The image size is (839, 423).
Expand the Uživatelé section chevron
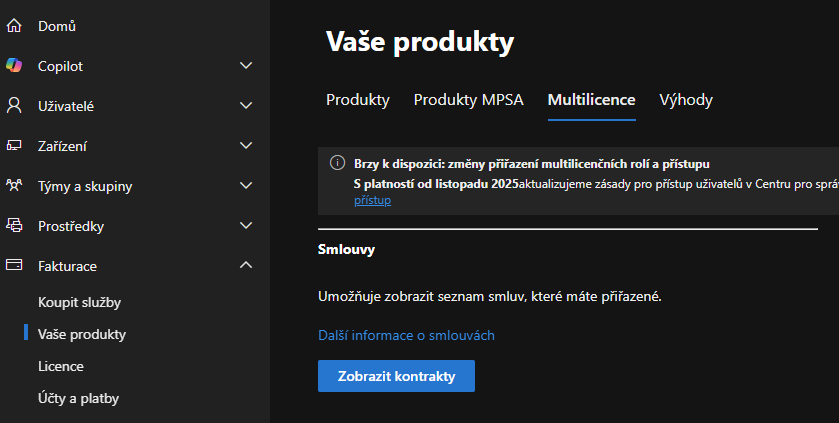tap(247, 106)
